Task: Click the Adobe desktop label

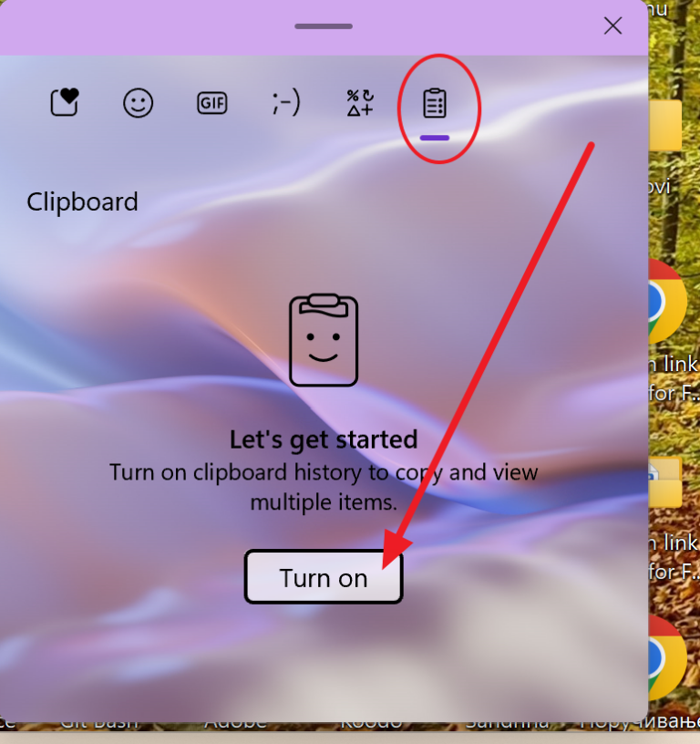Action: [236, 725]
